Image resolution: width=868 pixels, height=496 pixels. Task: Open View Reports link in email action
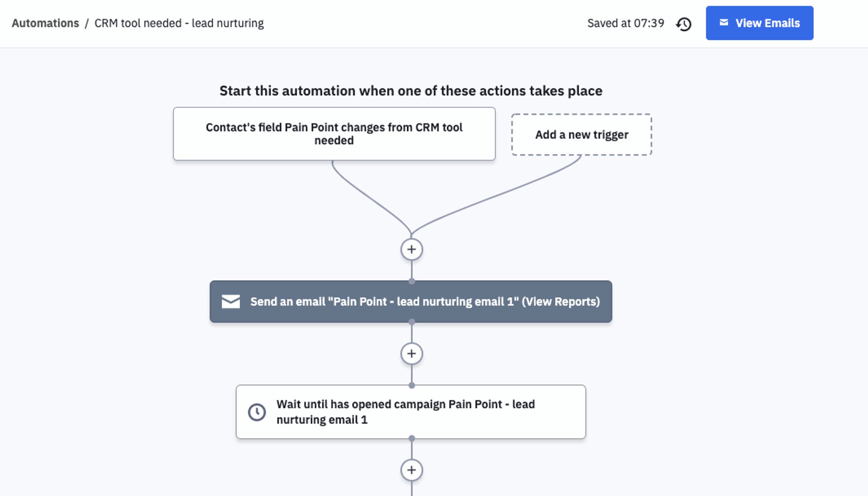(x=561, y=301)
